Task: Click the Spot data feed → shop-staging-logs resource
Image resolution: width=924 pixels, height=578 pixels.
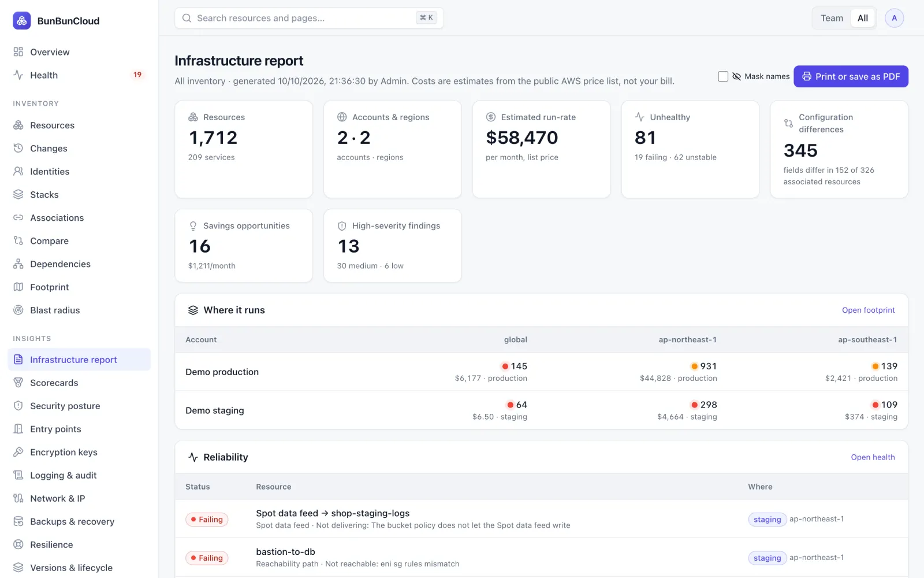Action: point(333,513)
